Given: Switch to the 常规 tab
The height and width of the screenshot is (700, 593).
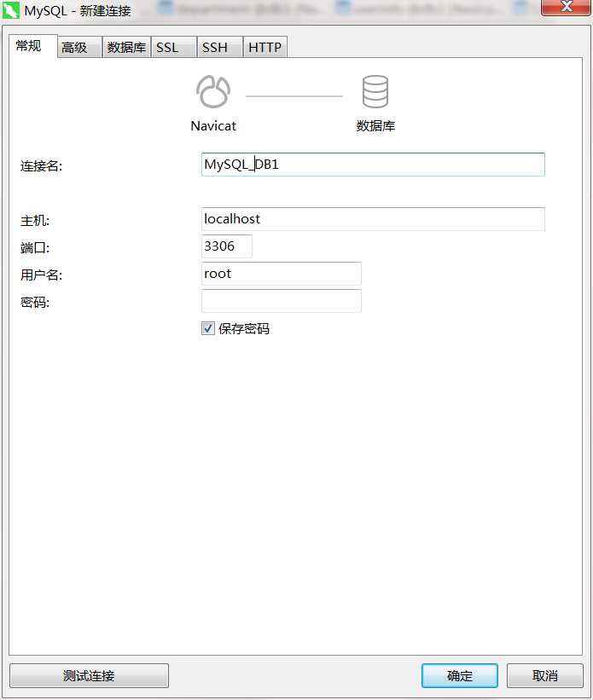Looking at the screenshot, I should coord(32,46).
